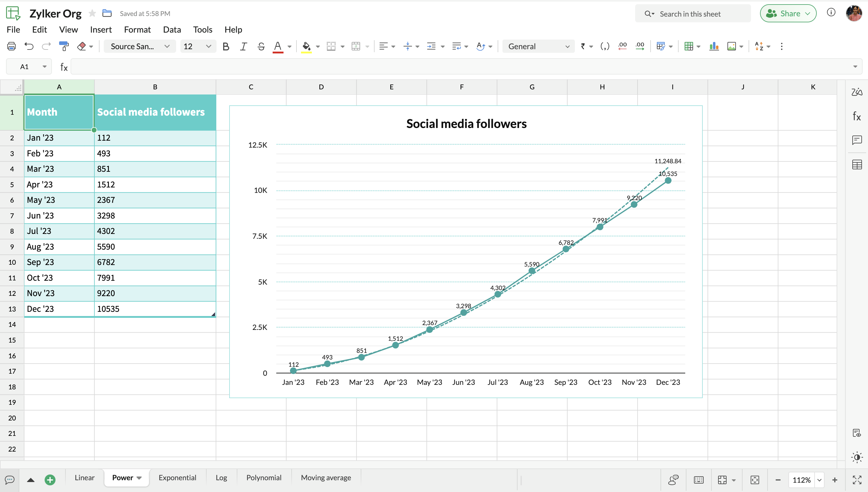Open the General number format dropdown
Viewport: 868px width, 492px height.
point(538,46)
